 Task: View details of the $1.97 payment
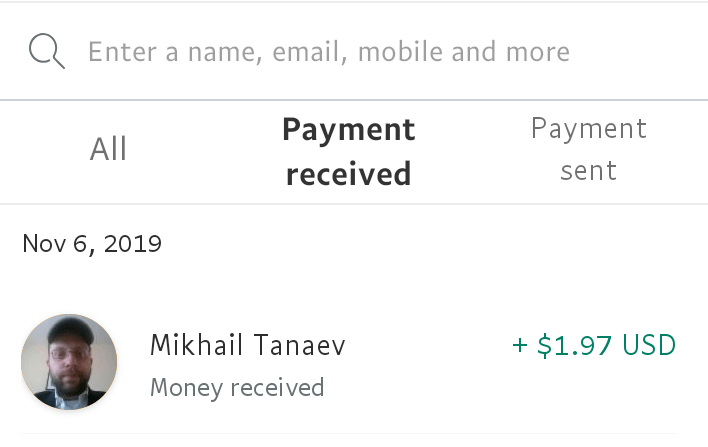coord(594,346)
